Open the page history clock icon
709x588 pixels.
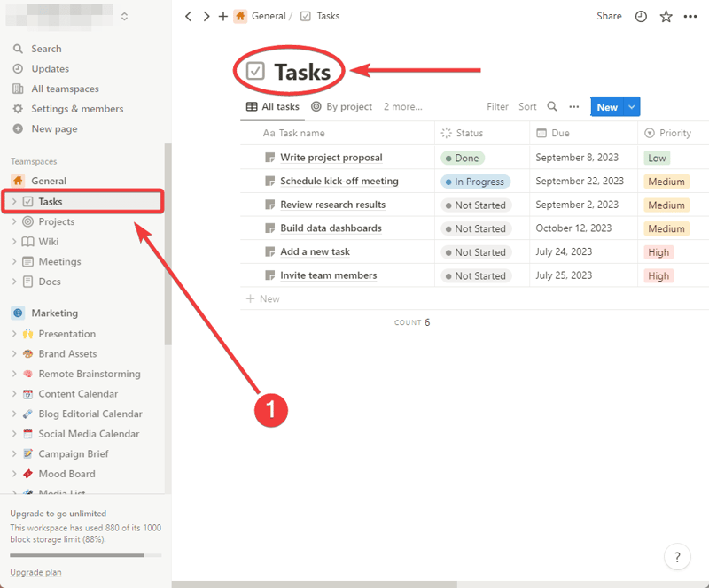[x=641, y=16]
